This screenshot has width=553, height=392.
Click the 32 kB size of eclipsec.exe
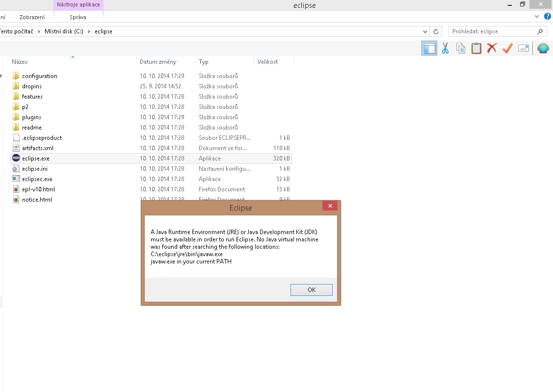(x=283, y=179)
